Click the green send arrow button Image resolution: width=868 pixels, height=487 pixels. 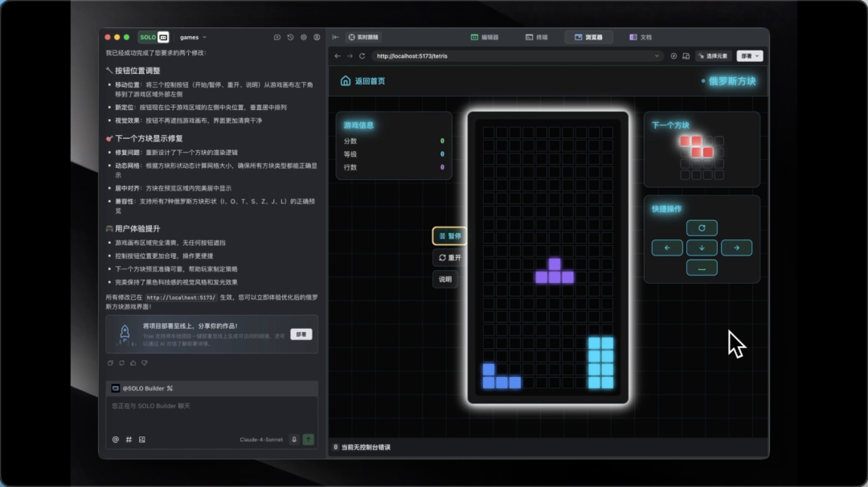point(309,440)
